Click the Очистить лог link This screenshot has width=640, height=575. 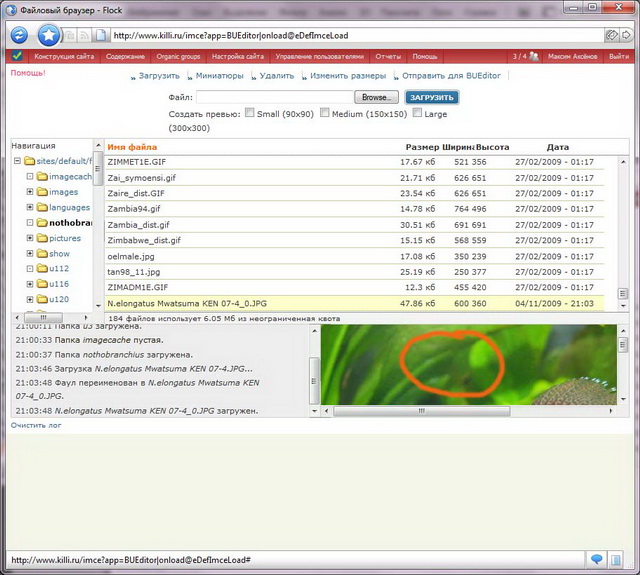tap(36, 425)
